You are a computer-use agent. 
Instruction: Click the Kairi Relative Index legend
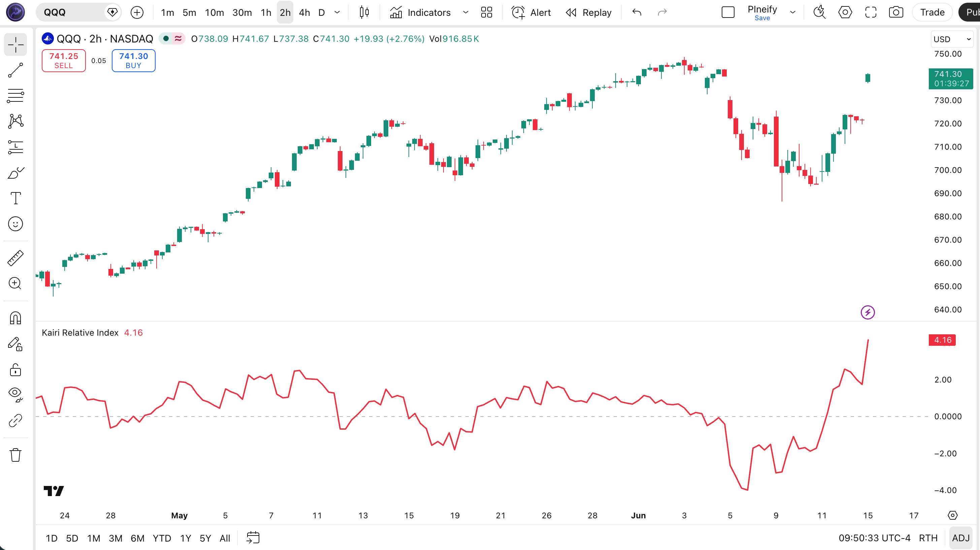tap(80, 333)
